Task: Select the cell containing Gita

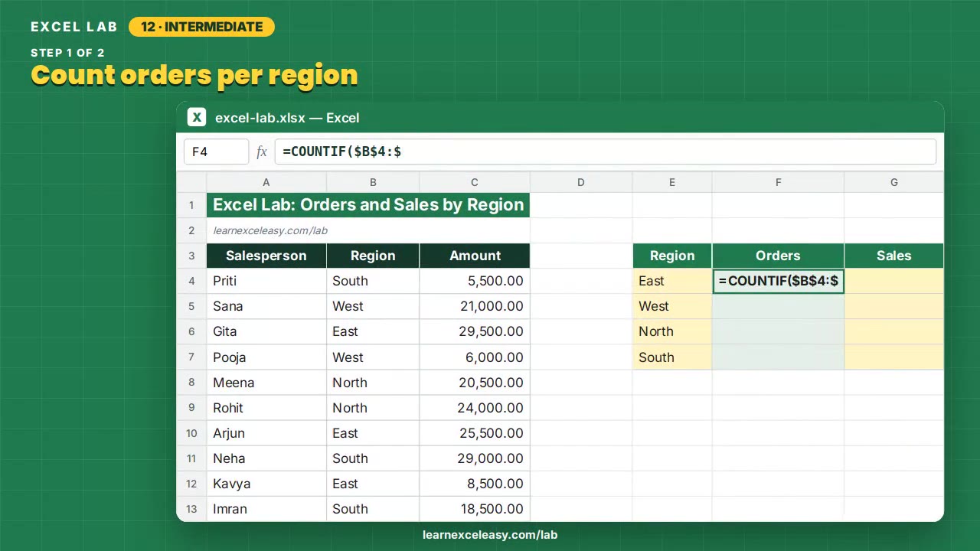Action: 266,331
